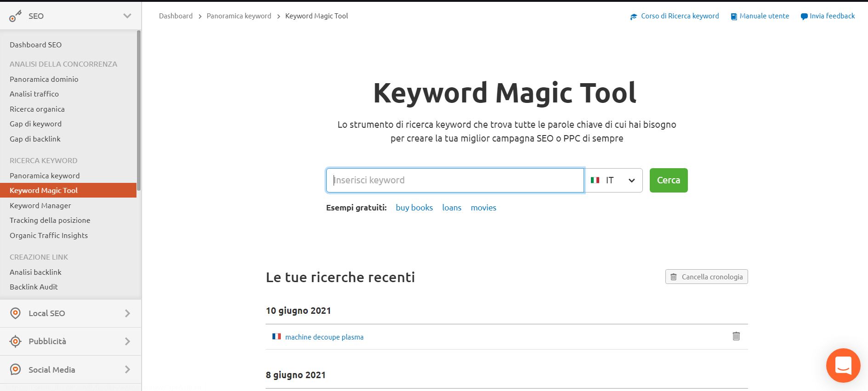This screenshot has width=868, height=391.
Task: Go to Tracking della posizione
Action: [50, 220]
